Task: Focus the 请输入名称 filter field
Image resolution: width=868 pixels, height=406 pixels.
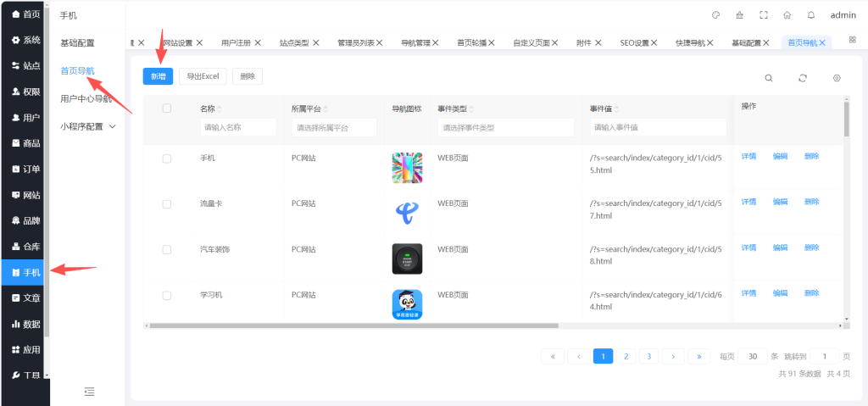Action: [x=238, y=127]
